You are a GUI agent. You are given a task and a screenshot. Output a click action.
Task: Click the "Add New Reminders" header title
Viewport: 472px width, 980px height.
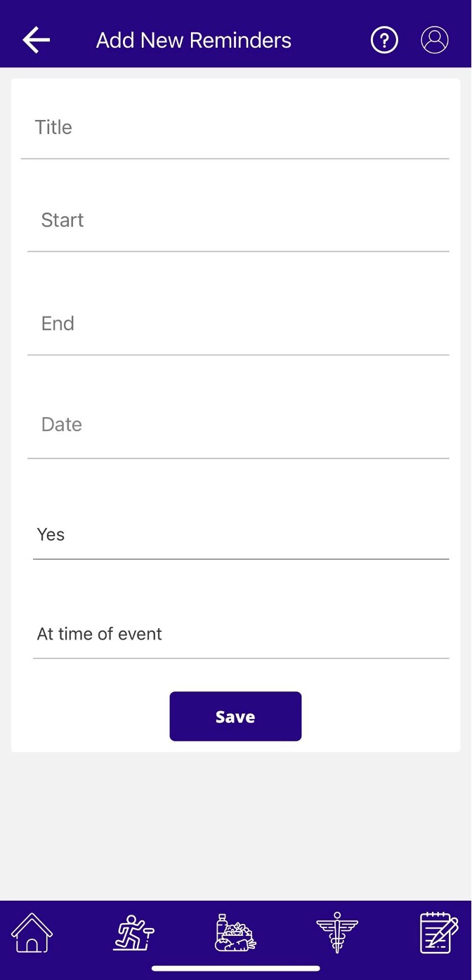click(193, 40)
